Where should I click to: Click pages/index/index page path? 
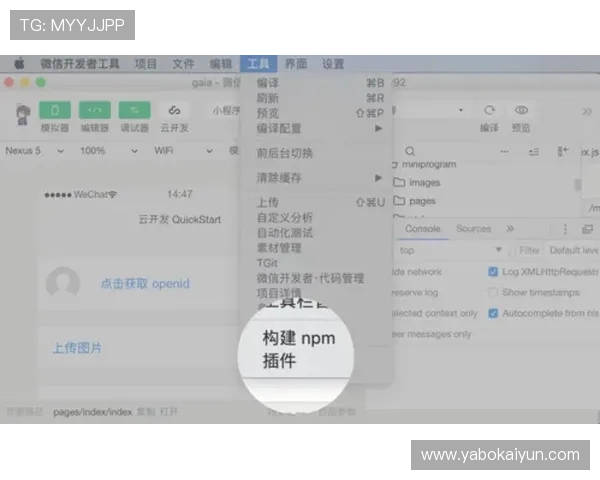(x=93, y=412)
